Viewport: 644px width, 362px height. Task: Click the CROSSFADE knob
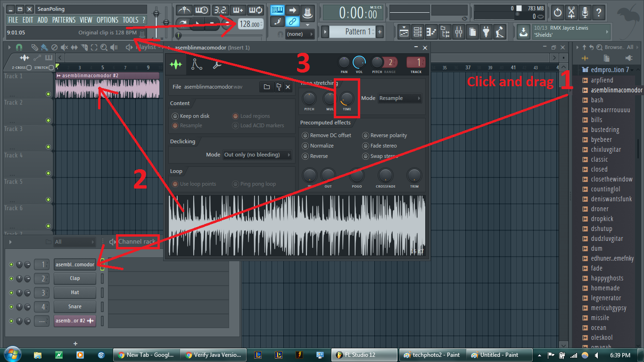coord(386,175)
